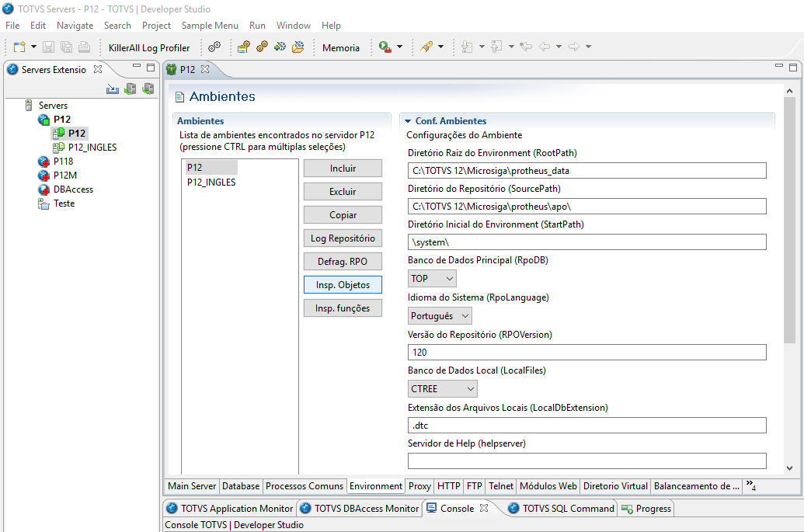
Task: Select the P12_INGLES environment in the tree
Action: pos(92,148)
